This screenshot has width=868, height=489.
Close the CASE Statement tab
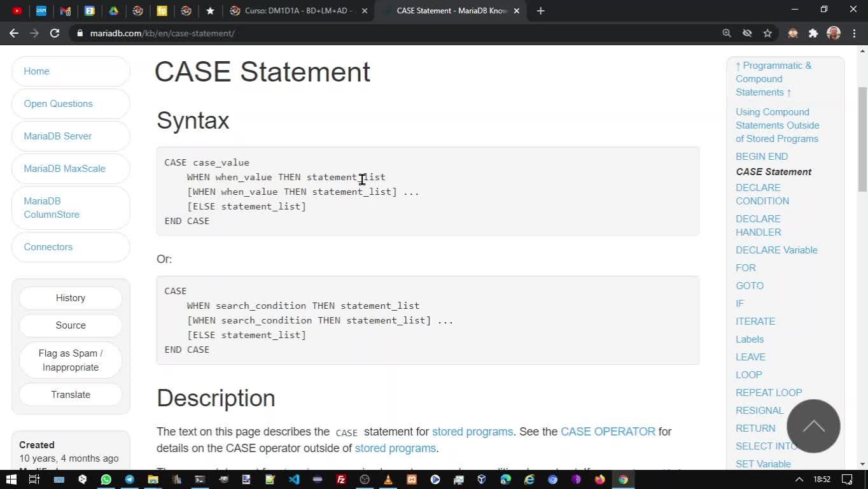[x=517, y=11]
